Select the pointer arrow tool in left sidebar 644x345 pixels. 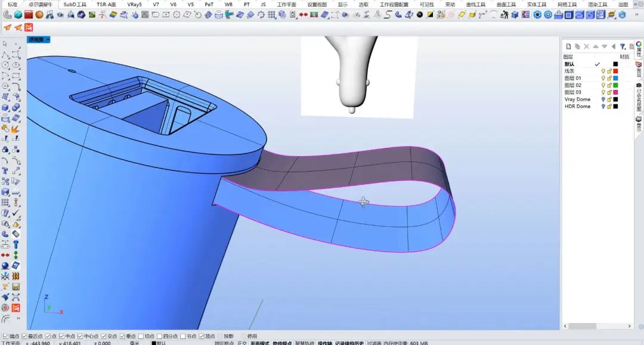(x=5, y=43)
